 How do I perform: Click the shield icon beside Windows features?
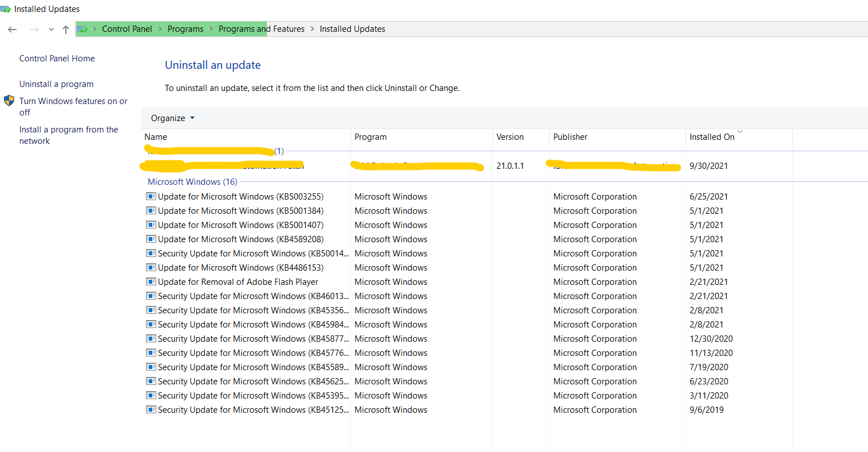(9, 101)
